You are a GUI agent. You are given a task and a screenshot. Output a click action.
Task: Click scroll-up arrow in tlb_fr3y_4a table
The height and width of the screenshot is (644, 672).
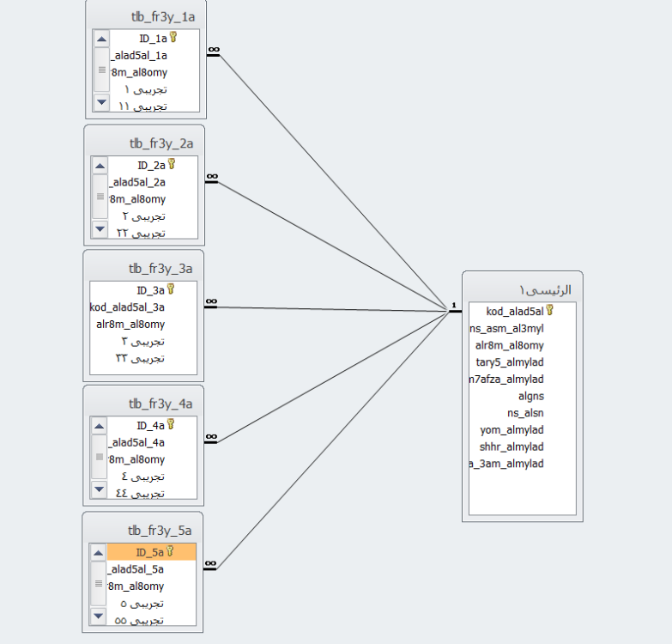[99, 426]
